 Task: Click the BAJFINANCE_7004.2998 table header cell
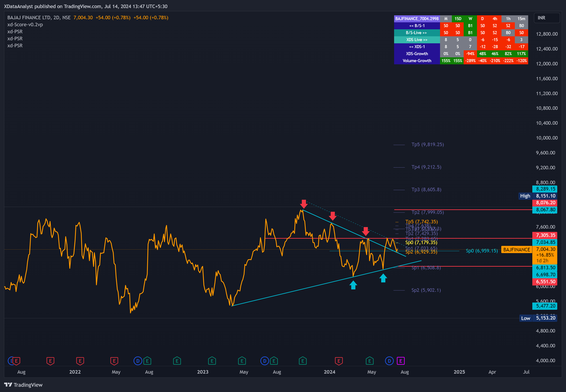(x=417, y=19)
